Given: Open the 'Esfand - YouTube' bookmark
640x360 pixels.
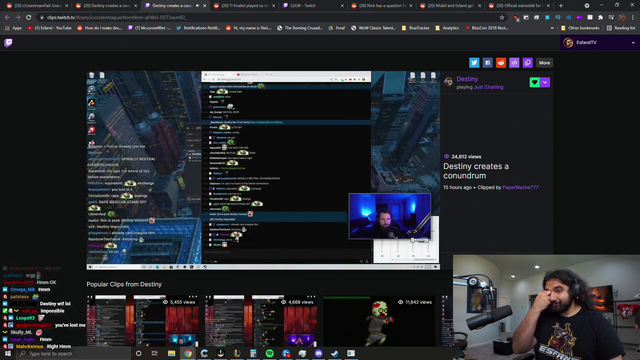Looking at the screenshot, I should [49, 28].
